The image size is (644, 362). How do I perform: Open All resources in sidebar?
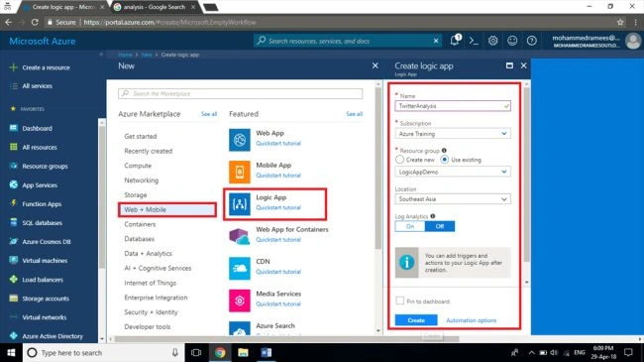[40, 147]
